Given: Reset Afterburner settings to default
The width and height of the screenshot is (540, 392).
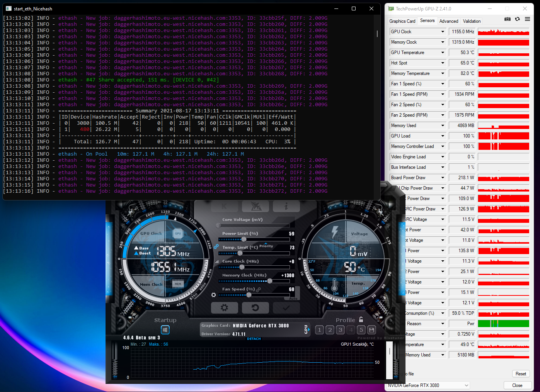Looking at the screenshot, I should coord(256,308).
